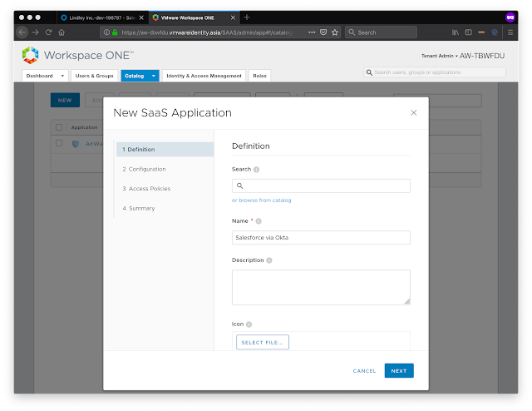Open the Firefox library icon
The height and width of the screenshot is (411, 532).
point(456,32)
